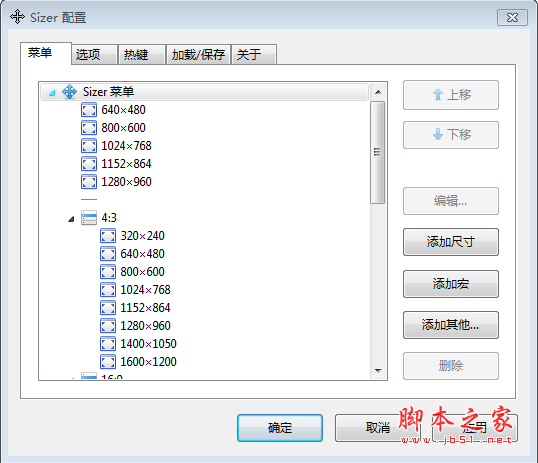Click the icon beside top-level 640×480
Screen dimensions: 538x463
89,110
